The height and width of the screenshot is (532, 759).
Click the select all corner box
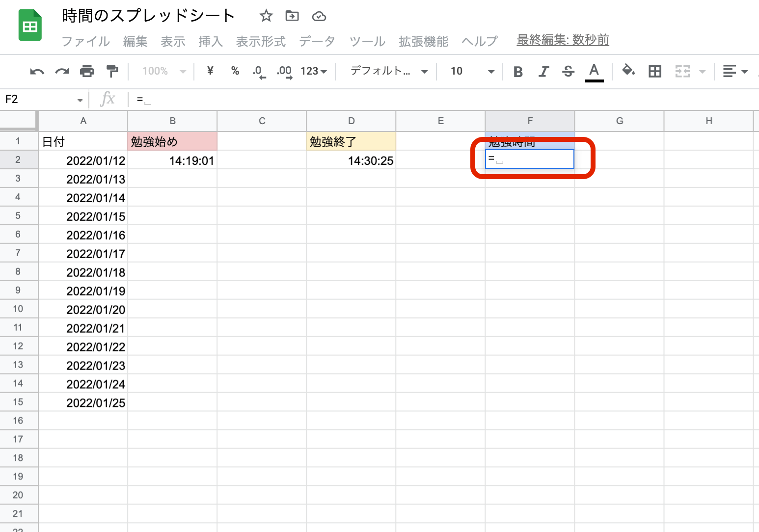[19, 121]
